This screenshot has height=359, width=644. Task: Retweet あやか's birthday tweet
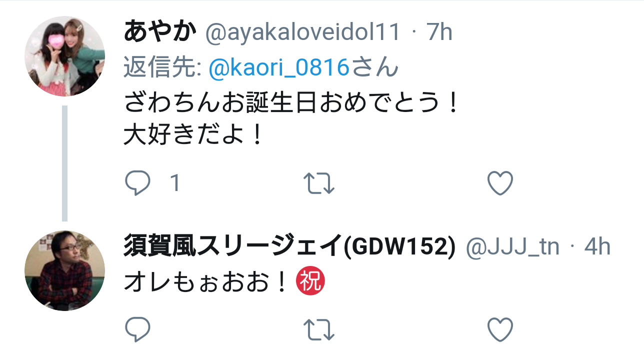[319, 183]
